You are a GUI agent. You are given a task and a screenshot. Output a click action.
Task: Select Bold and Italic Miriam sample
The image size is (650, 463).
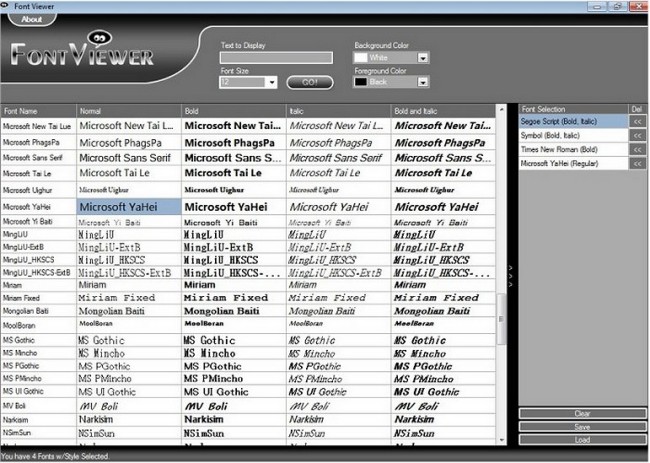pos(443,285)
